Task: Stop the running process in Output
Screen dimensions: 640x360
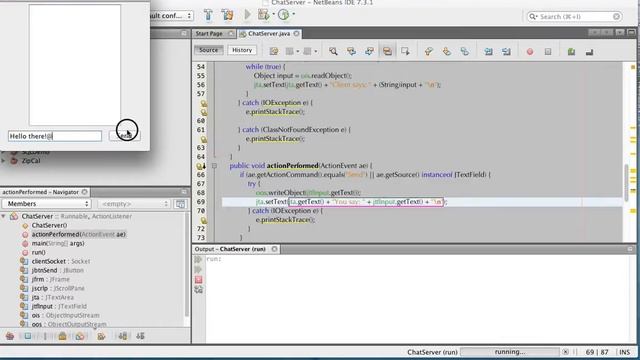Action: 198,280
